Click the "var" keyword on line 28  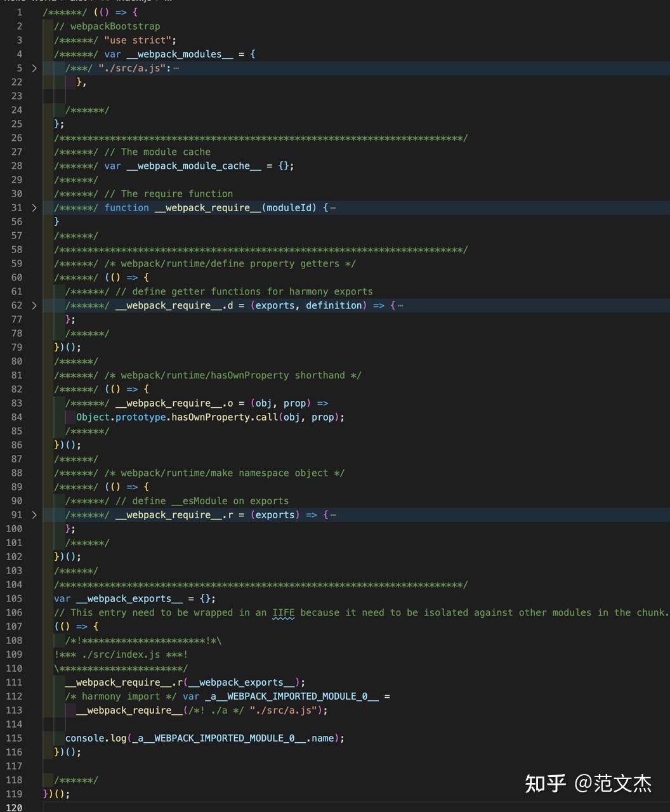(112, 166)
